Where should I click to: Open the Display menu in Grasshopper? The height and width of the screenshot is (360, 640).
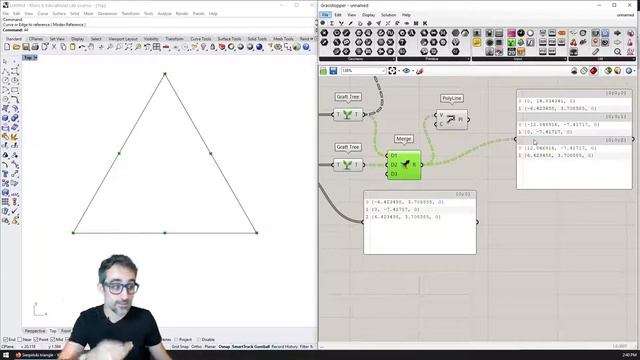pyautogui.click(x=368, y=15)
